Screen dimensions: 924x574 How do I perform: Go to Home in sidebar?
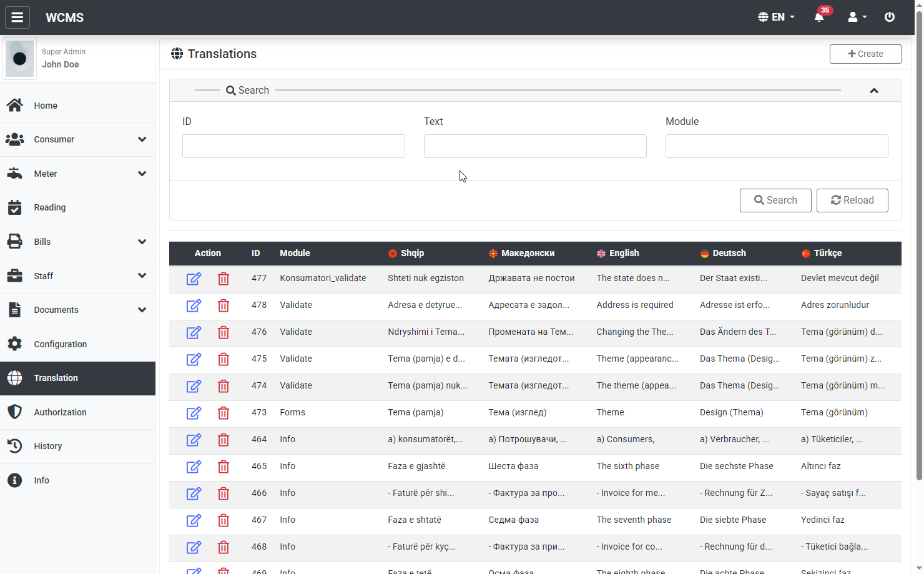tap(77, 106)
